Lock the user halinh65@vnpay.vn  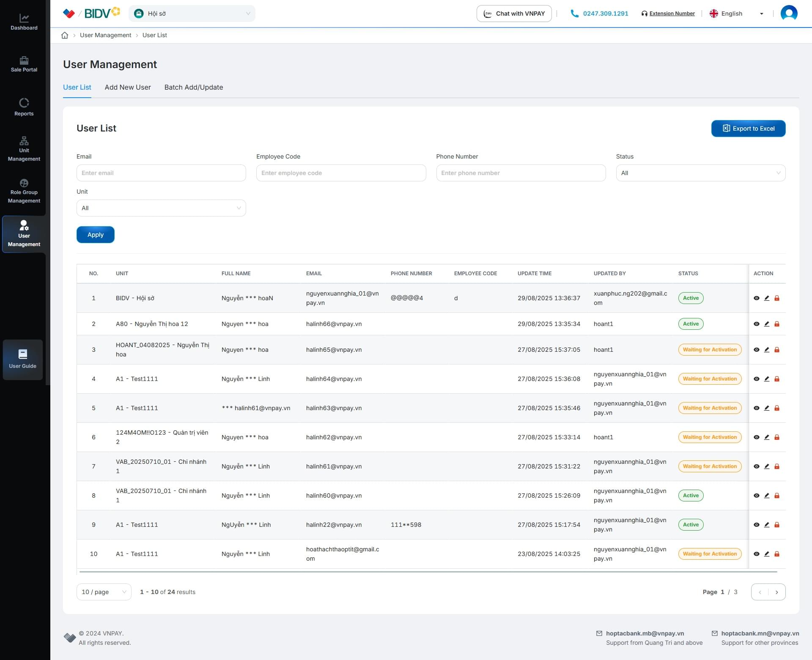coord(777,350)
